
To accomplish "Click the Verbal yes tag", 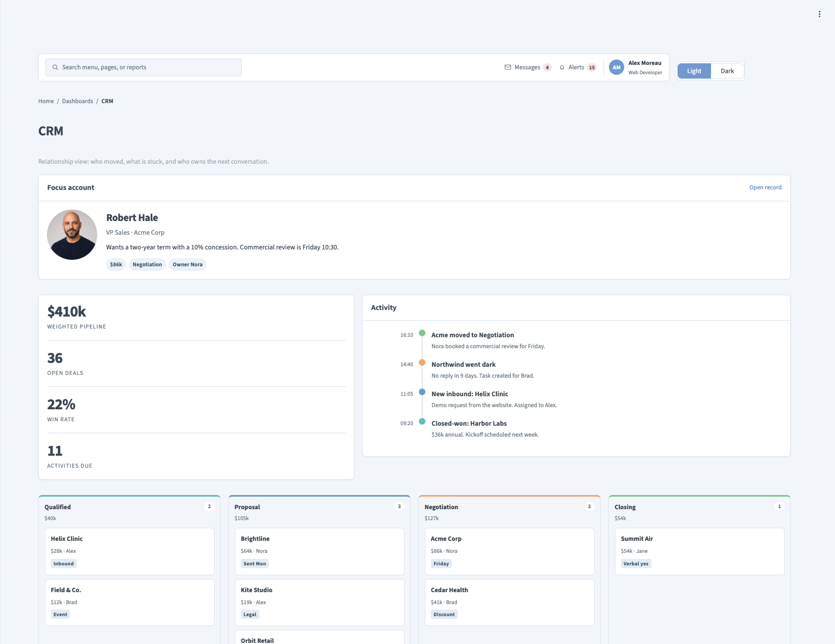I will click(x=636, y=564).
